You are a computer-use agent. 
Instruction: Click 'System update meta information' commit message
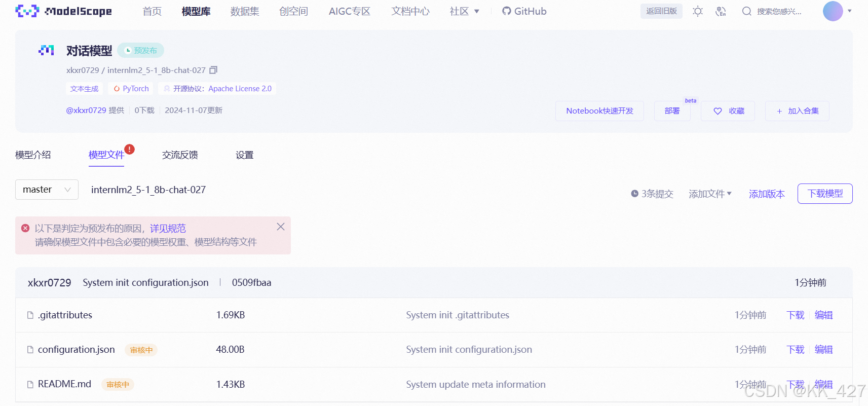click(476, 384)
